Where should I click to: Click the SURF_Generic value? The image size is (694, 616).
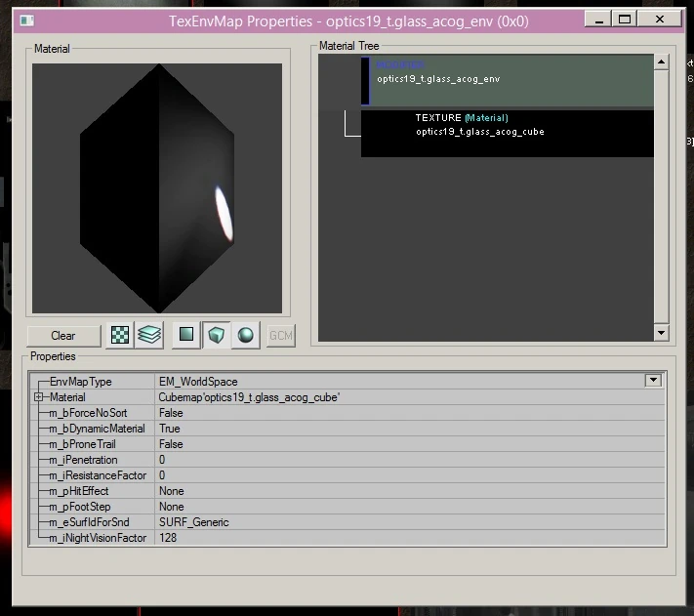pos(194,522)
